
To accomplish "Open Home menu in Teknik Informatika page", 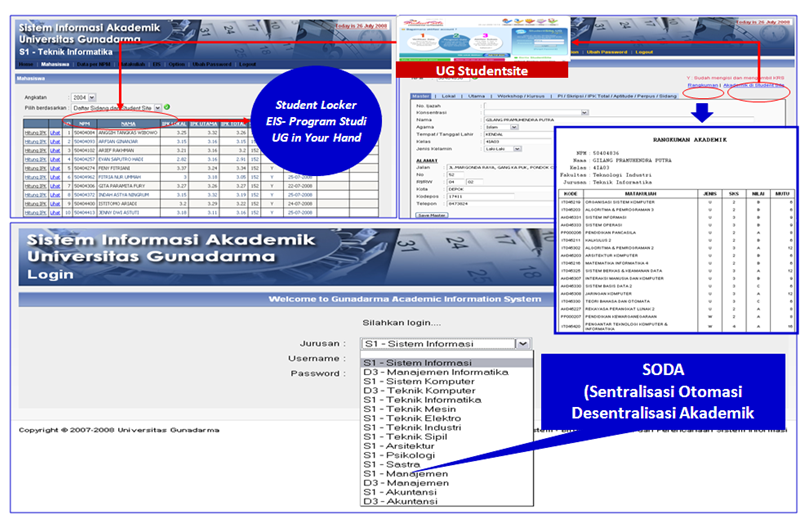I will point(26,64).
